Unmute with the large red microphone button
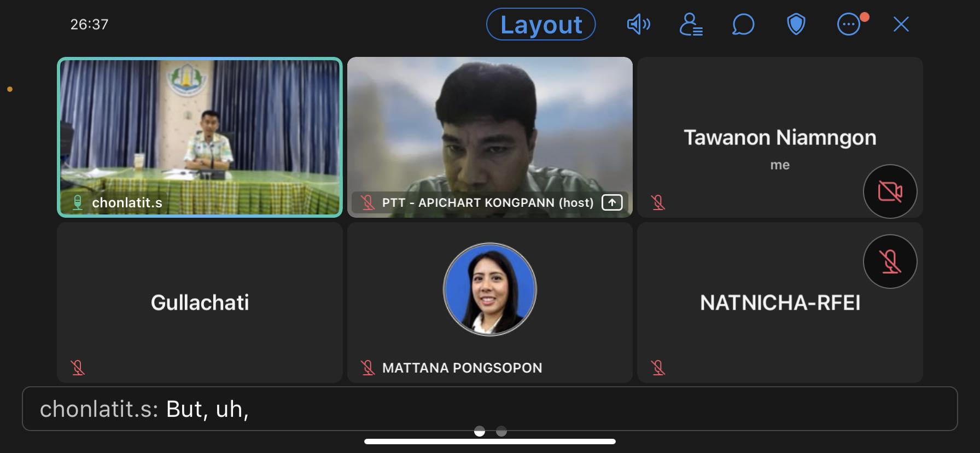The height and width of the screenshot is (453, 980). click(890, 262)
